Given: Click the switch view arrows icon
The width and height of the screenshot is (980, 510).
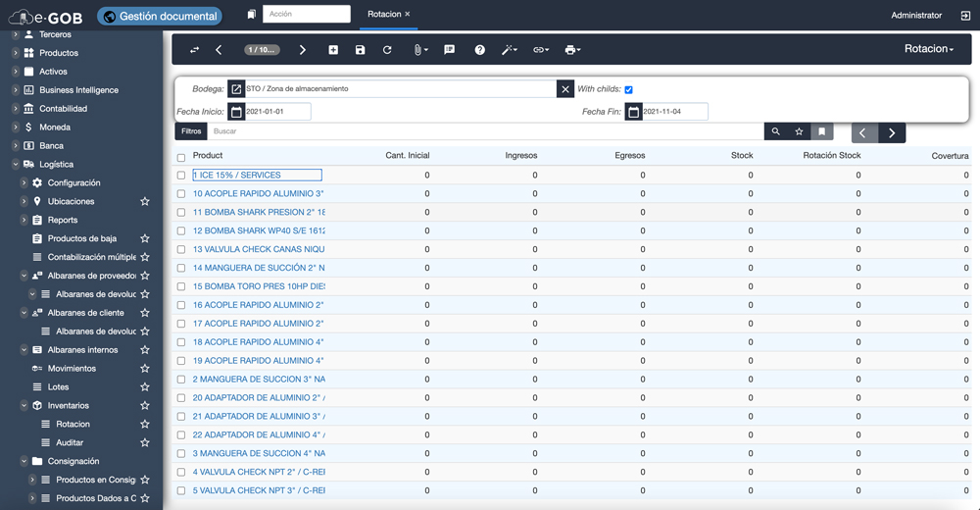Looking at the screenshot, I should (x=194, y=50).
